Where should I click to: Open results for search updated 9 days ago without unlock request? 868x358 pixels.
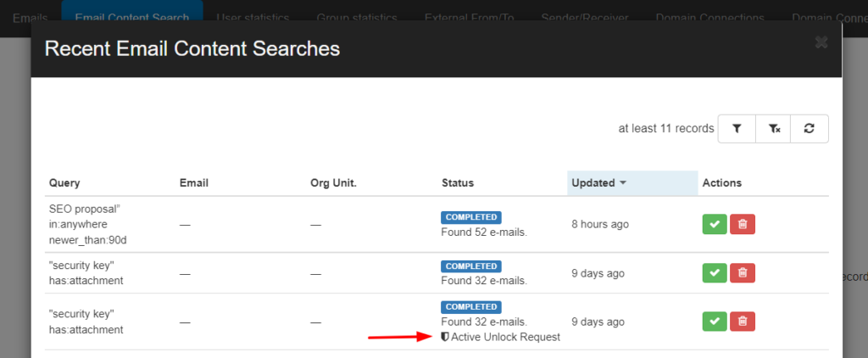715,272
